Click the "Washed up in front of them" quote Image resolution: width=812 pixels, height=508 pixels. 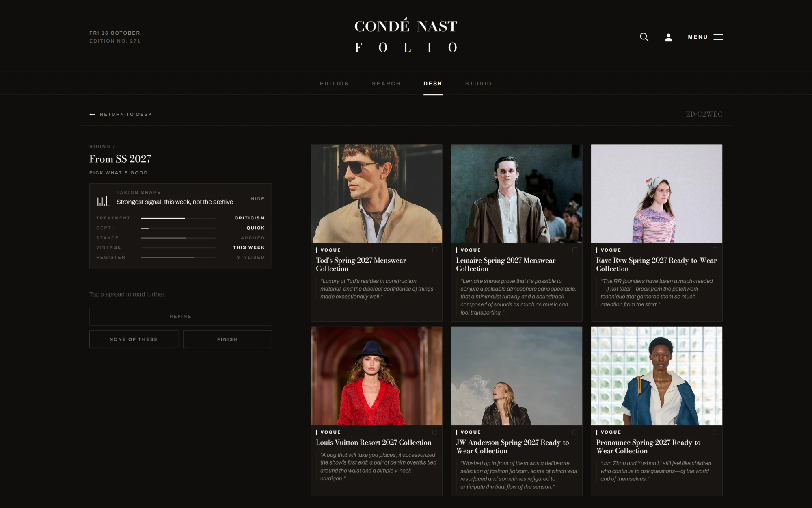coord(518,475)
